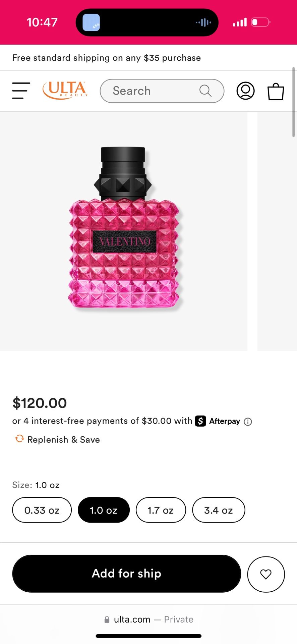Open the account profile icon
Image resolution: width=297 pixels, height=644 pixels.
(x=245, y=91)
